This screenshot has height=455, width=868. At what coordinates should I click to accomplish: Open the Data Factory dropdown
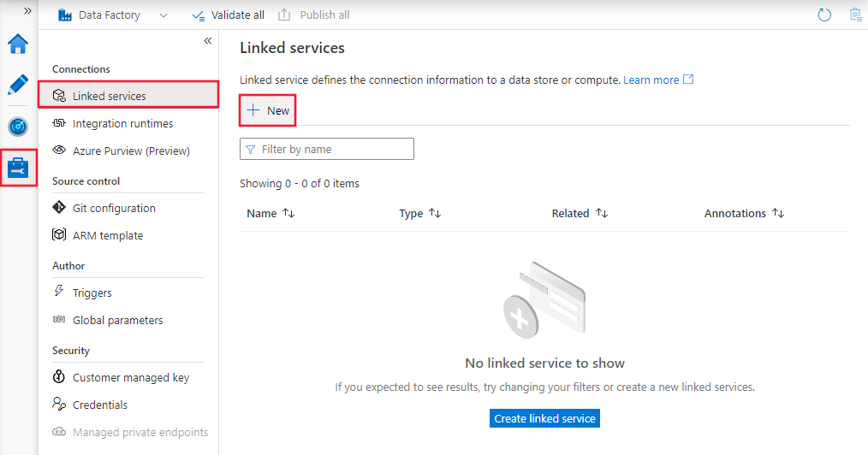(x=163, y=15)
